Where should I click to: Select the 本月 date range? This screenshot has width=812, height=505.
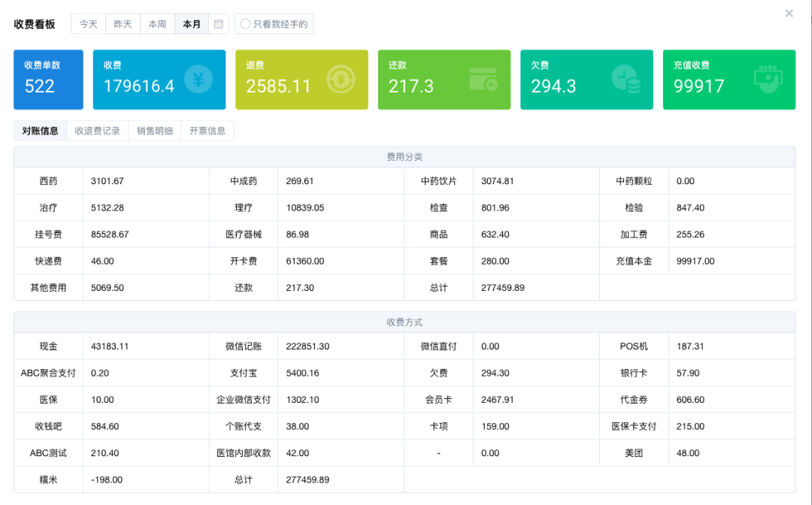pyautogui.click(x=192, y=24)
